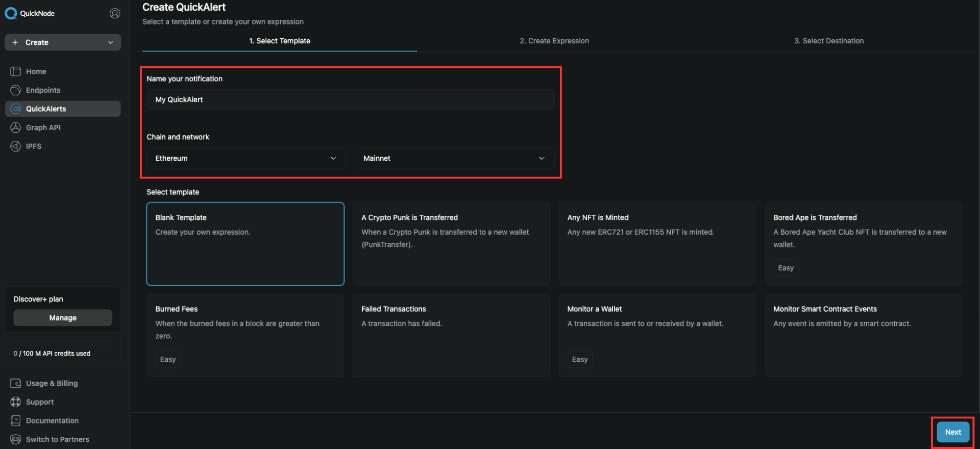Click the Documentation book icon
Screen dimensions: 980x449
[x=16, y=421]
